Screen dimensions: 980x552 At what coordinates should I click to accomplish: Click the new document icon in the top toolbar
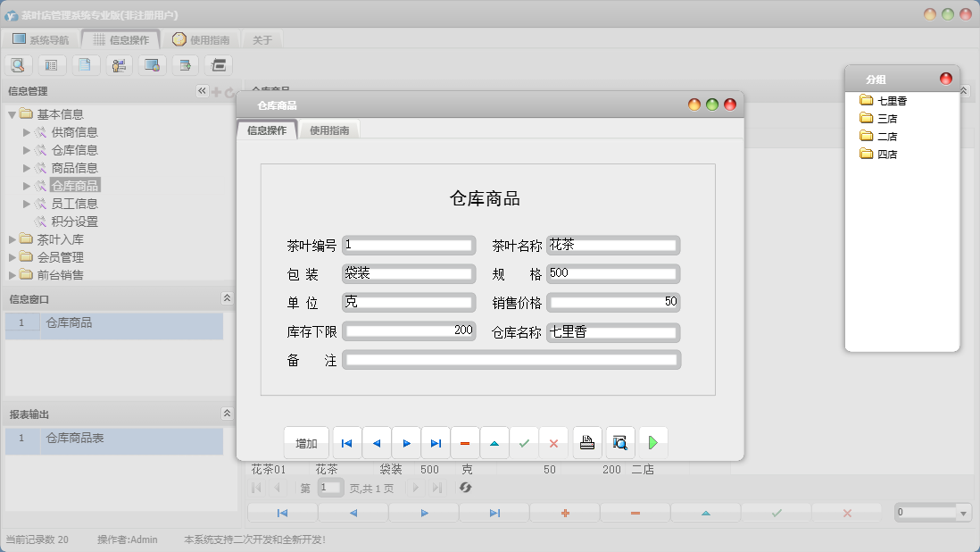(86, 64)
